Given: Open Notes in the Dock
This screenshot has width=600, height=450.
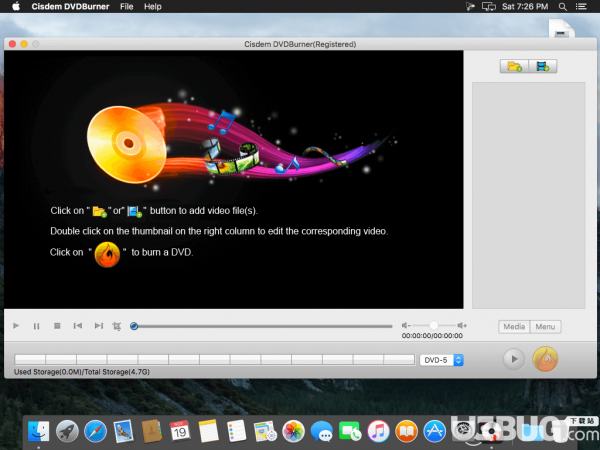Looking at the screenshot, I should click(x=209, y=431).
